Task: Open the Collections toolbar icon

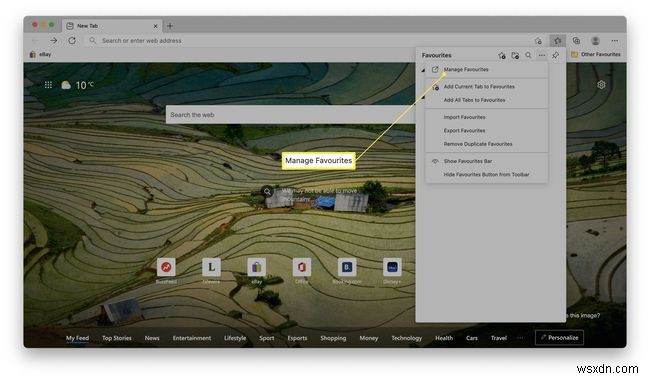Action: [x=576, y=41]
